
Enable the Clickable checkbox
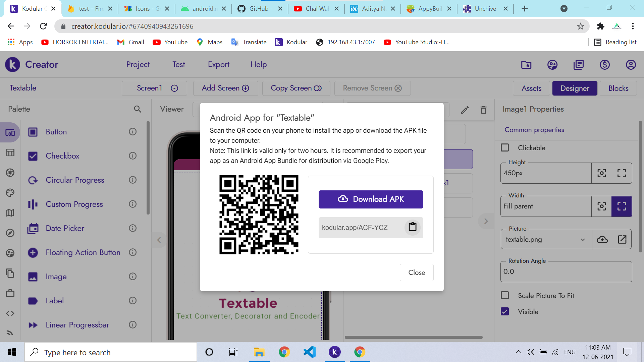(505, 148)
